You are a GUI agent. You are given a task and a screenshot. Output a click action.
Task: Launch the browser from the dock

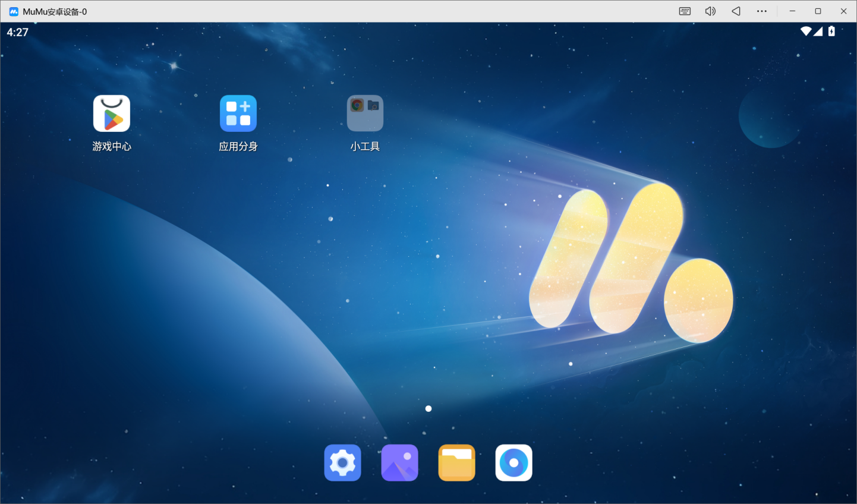point(513,462)
